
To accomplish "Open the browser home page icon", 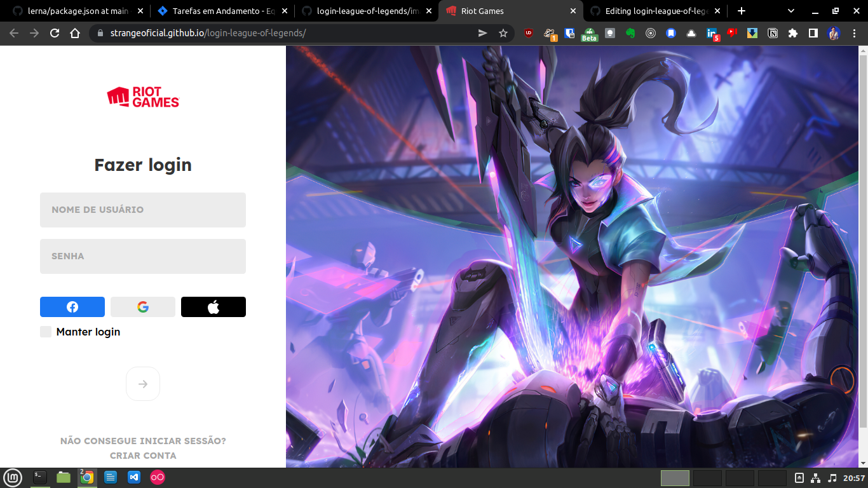I will coord(75,33).
